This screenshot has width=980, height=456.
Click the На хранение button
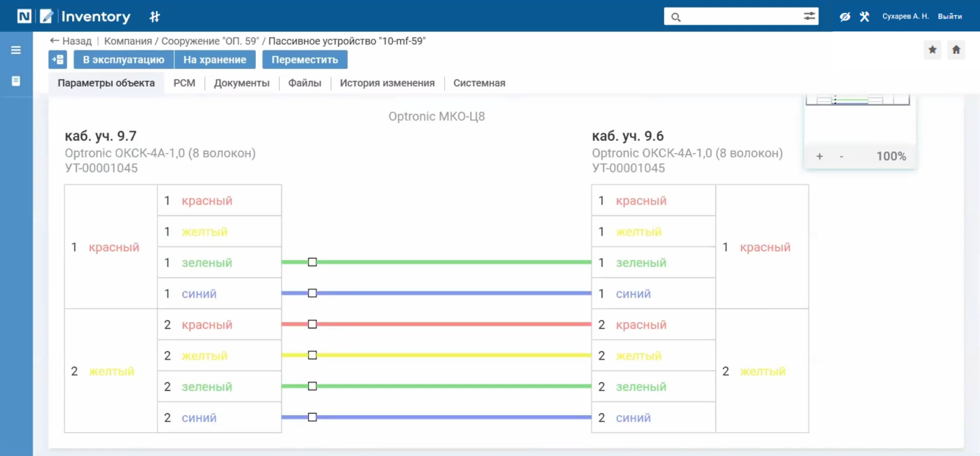(214, 60)
